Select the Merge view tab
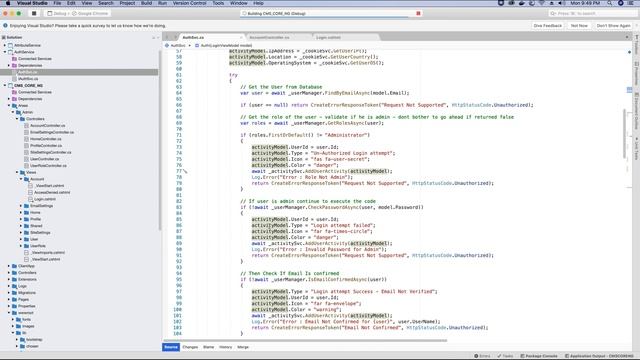The width and height of the screenshot is (640, 360). [243, 347]
